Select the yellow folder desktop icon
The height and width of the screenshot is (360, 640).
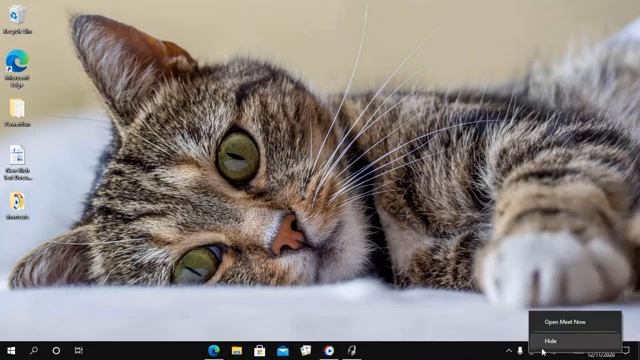pyautogui.click(x=17, y=113)
